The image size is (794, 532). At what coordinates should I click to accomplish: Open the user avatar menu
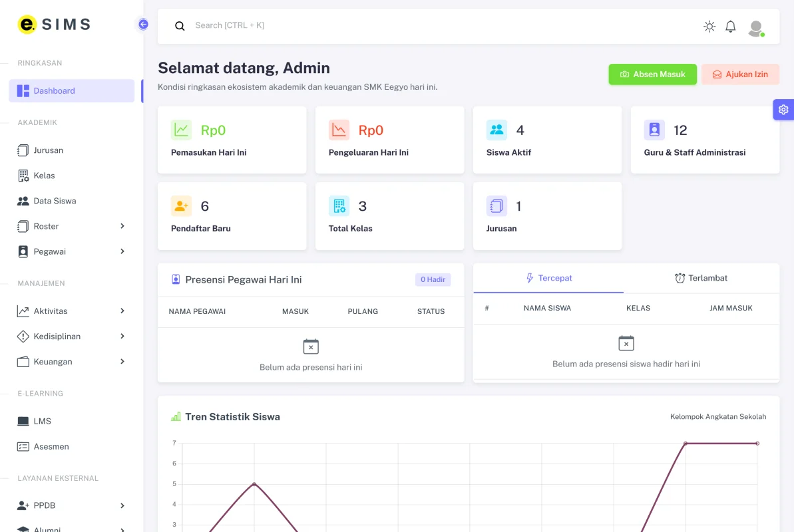click(756, 29)
